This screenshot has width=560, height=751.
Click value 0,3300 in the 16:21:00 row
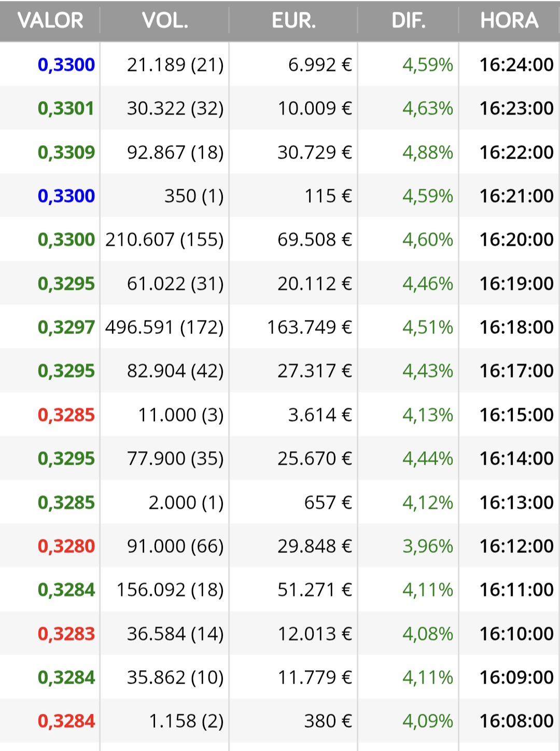coord(66,196)
